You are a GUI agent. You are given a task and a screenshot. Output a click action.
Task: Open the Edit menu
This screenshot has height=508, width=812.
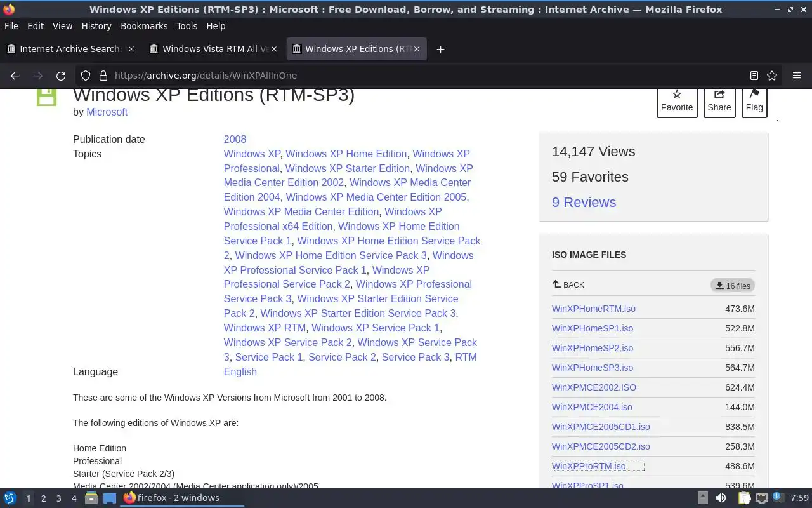pyautogui.click(x=36, y=26)
